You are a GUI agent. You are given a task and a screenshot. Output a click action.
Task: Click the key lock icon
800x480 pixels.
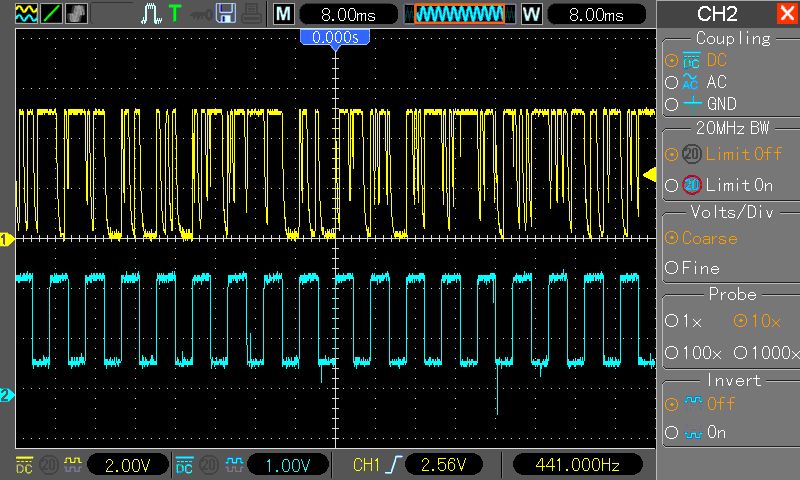click(x=201, y=15)
